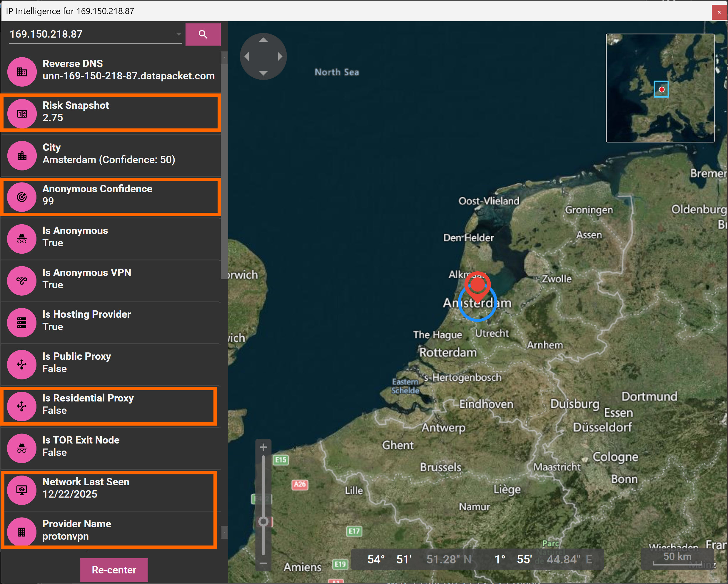
Task: Click the Provider Name grid icon
Action: click(x=22, y=532)
